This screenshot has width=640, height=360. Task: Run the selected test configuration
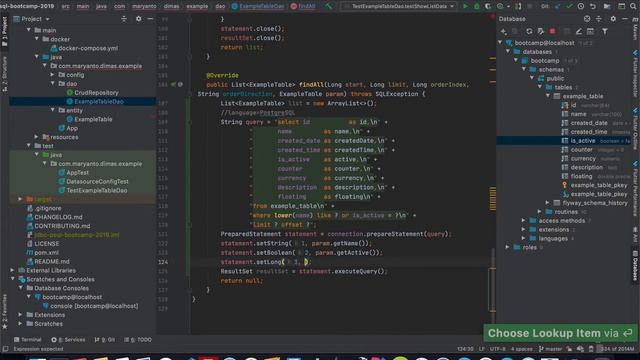point(465,6)
